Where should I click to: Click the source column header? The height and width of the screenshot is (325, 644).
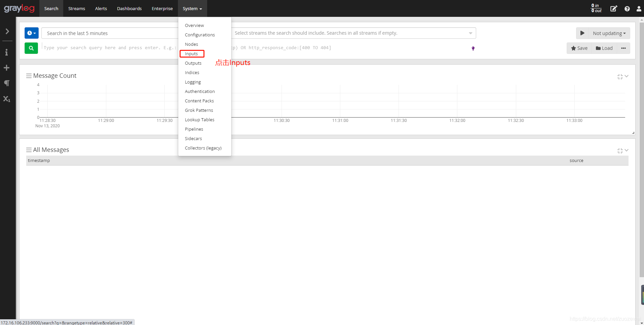(x=576, y=160)
